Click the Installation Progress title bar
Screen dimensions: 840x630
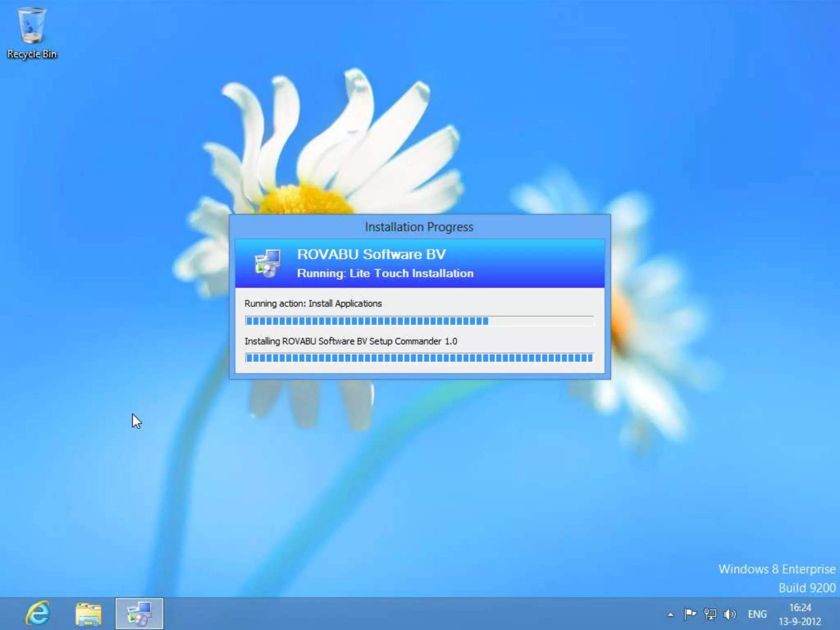(x=419, y=227)
